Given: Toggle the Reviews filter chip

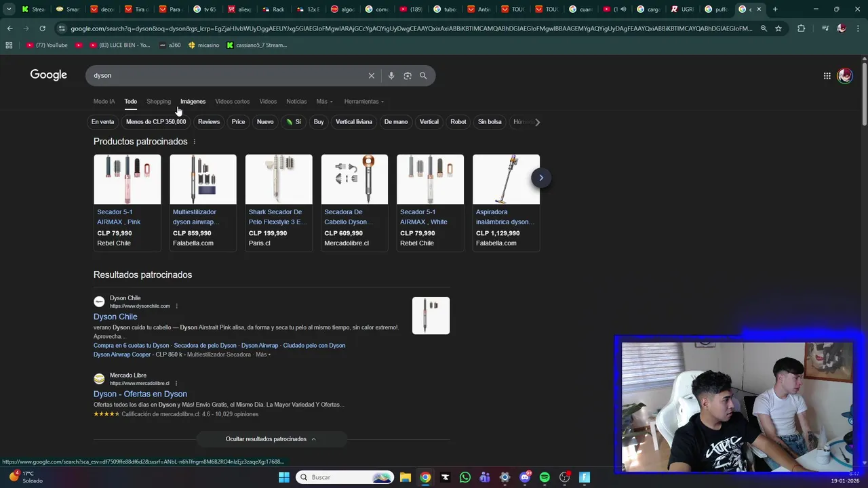Looking at the screenshot, I should [x=209, y=122].
